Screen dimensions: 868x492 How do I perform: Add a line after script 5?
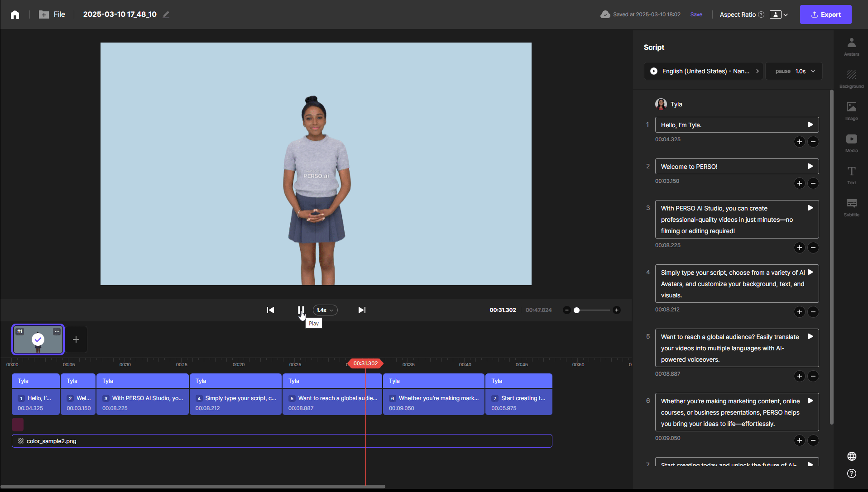pyautogui.click(x=799, y=376)
